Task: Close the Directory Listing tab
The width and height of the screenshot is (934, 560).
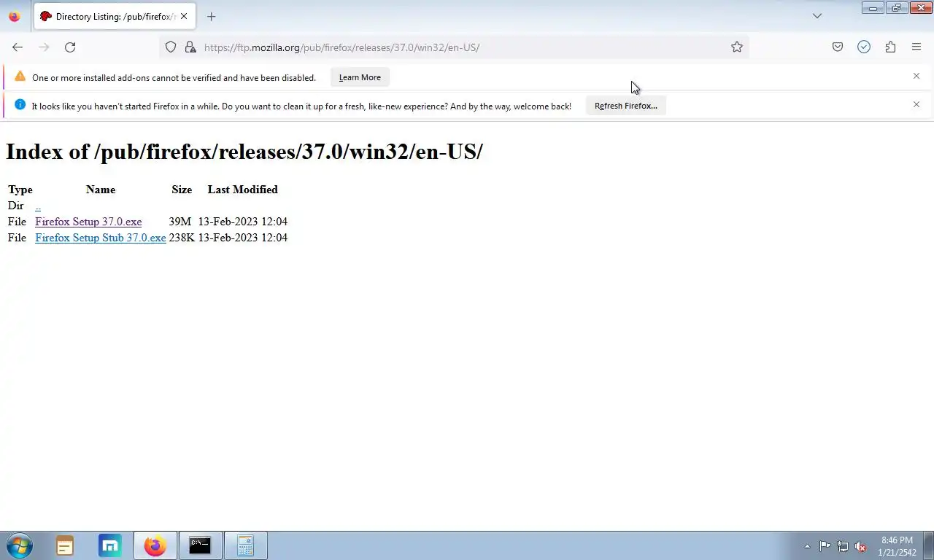Action: tap(183, 16)
